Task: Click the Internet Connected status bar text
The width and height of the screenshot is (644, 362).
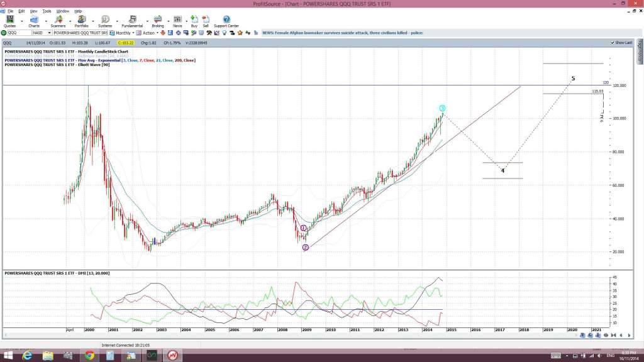Action: pyautogui.click(x=126, y=346)
